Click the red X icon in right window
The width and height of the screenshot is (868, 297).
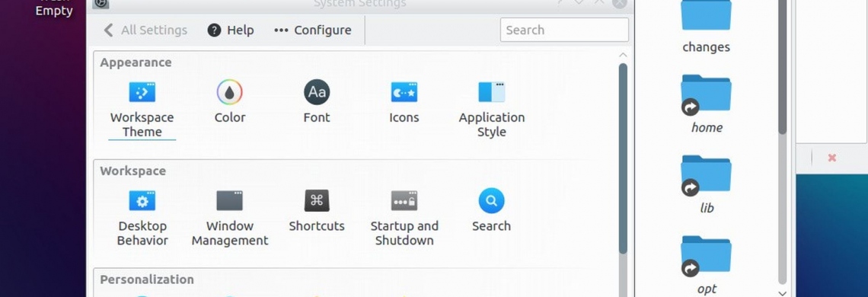pyautogui.click(x=831, y=158)
